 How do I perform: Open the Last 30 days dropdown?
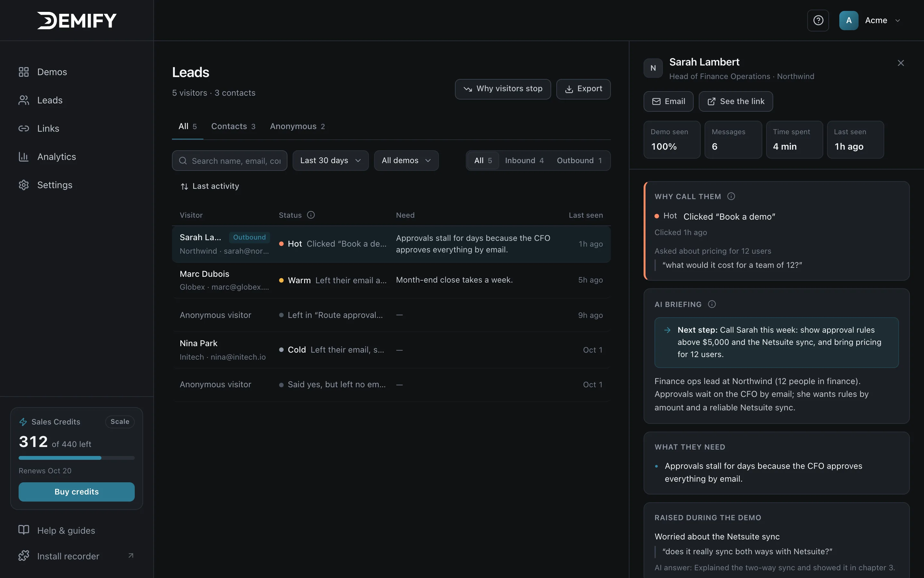[331, 161]
